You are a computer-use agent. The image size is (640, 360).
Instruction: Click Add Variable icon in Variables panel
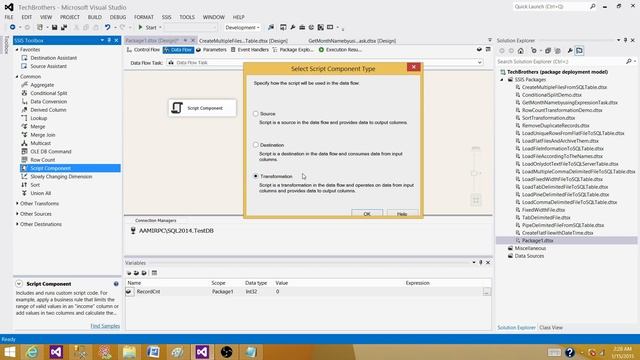pos(129,273)
